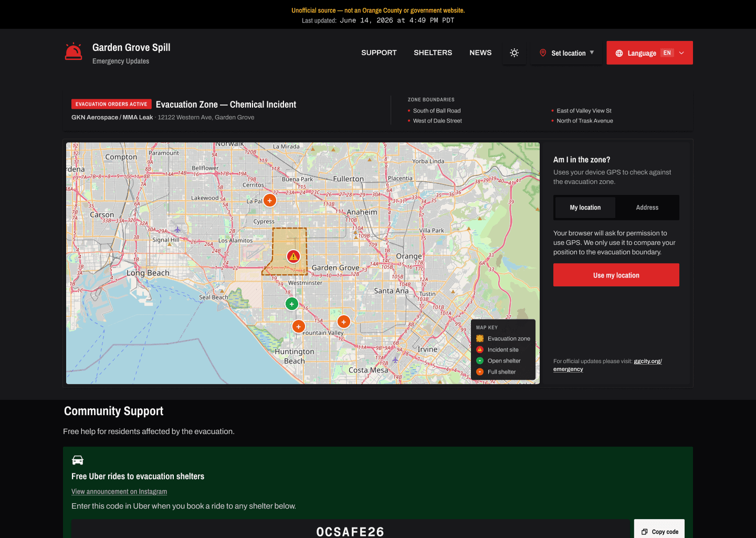The image size is (756, 538).
Task: Click the full shelter marker right of 15A
Action: tap(344, 322)
